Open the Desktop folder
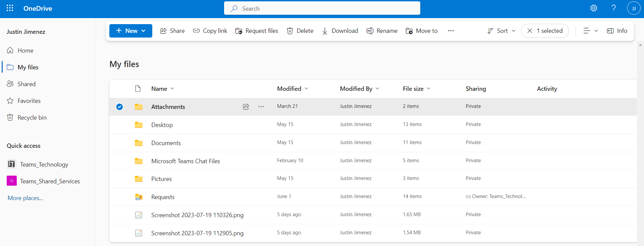The height and width of the screenshot is (246, 644). point(162,125)
